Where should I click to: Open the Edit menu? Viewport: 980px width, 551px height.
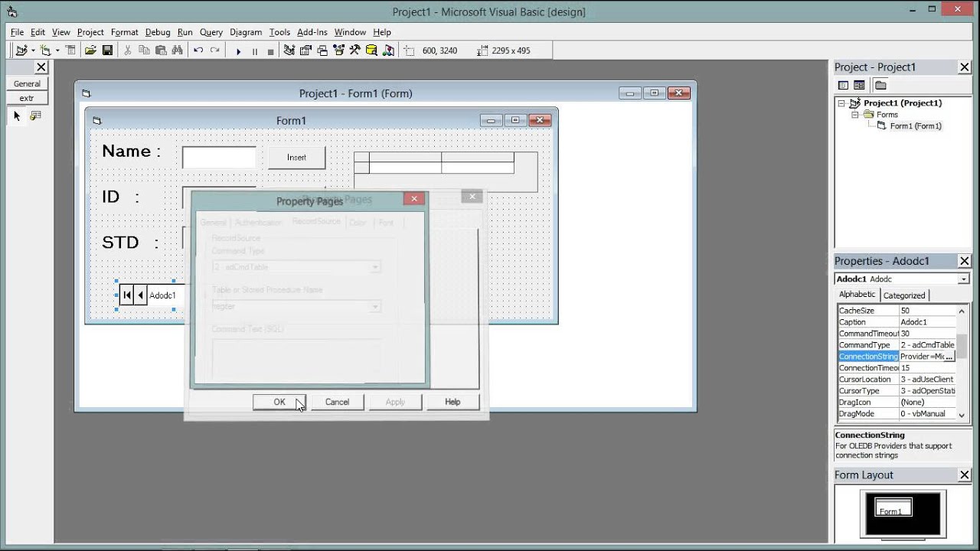(38, 32)
